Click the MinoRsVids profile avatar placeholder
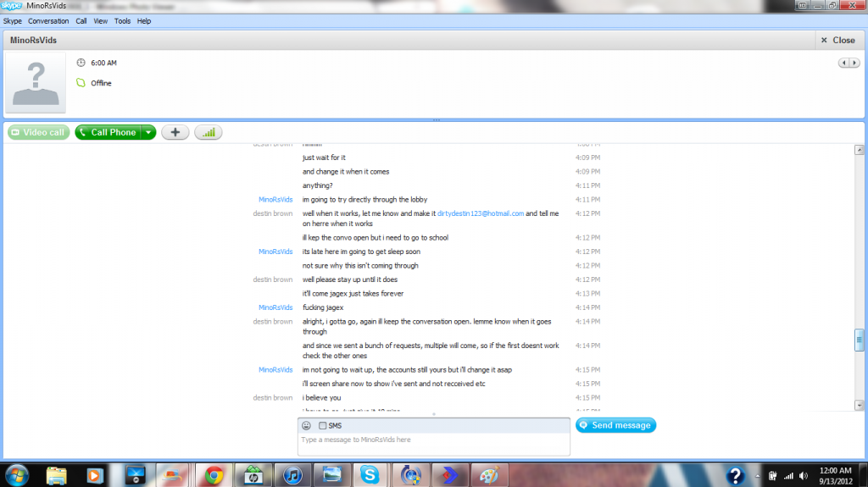 coord(36,83)
